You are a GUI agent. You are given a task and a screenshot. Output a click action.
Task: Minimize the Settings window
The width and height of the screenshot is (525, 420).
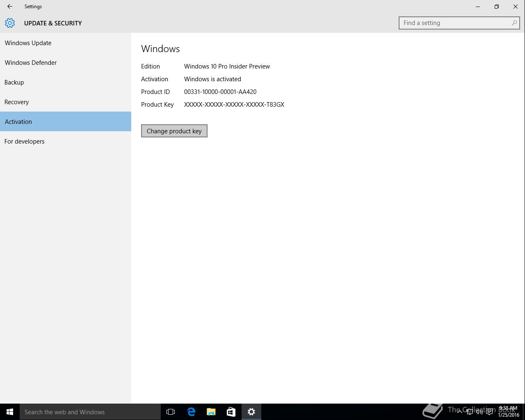pyautogui.click(x=478, y=7)
